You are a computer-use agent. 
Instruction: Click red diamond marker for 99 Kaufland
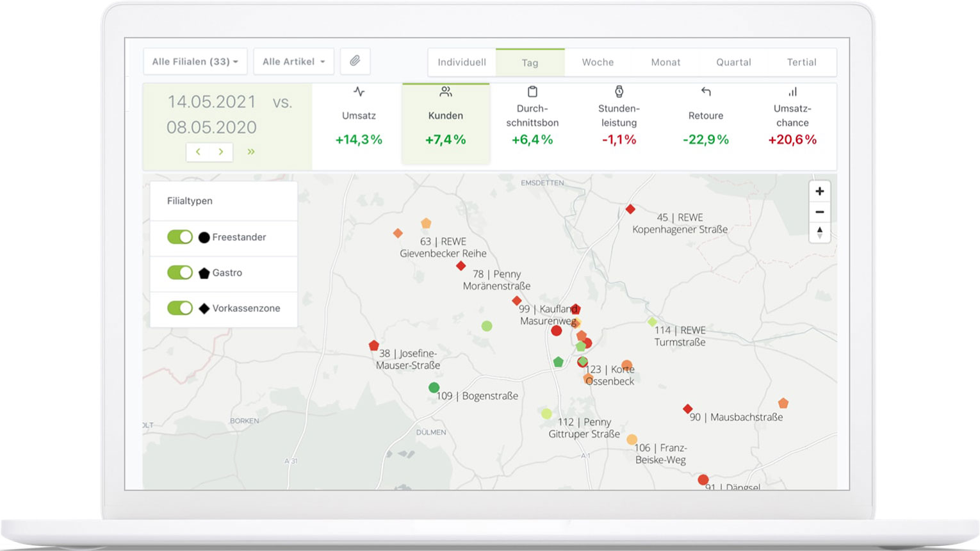tap(517, 300)
